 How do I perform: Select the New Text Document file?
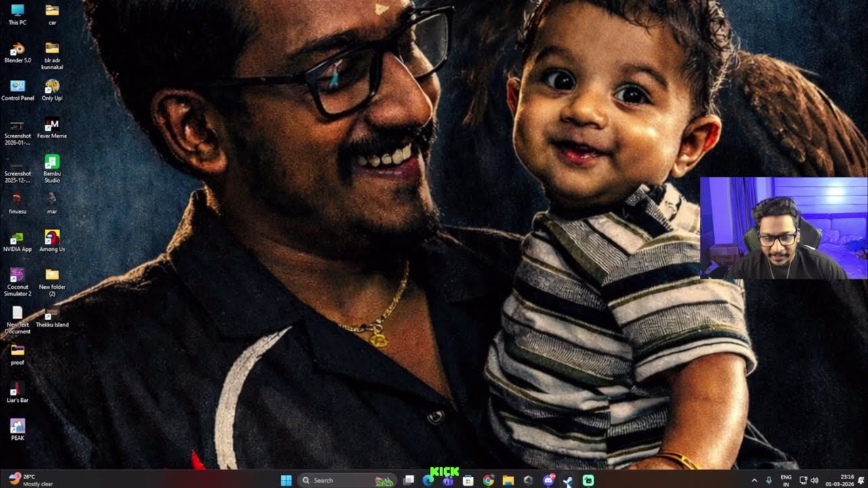(18, 321)
